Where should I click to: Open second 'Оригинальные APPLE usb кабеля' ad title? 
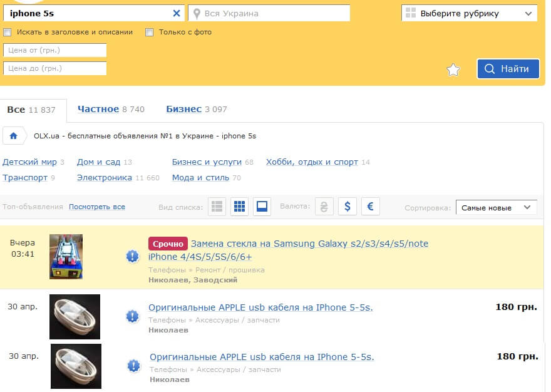(262, 357)
